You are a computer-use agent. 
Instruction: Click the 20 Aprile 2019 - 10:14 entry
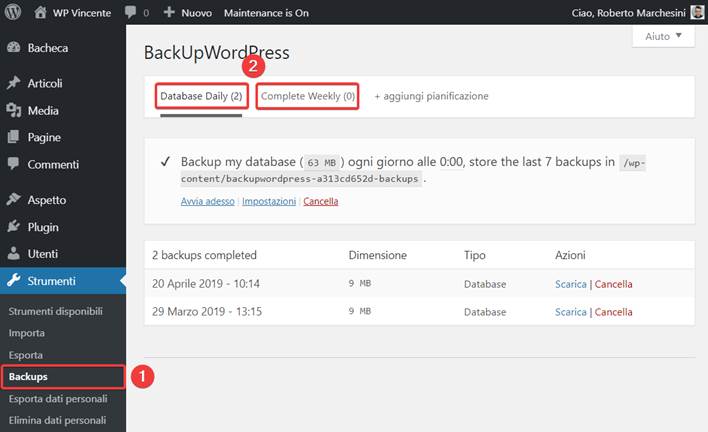coord(206,283)
